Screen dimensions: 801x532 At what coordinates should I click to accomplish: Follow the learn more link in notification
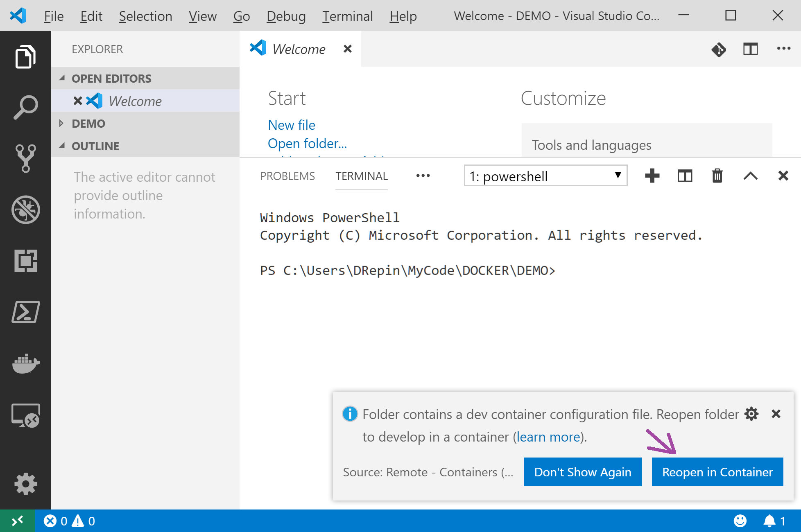point(548,437)
